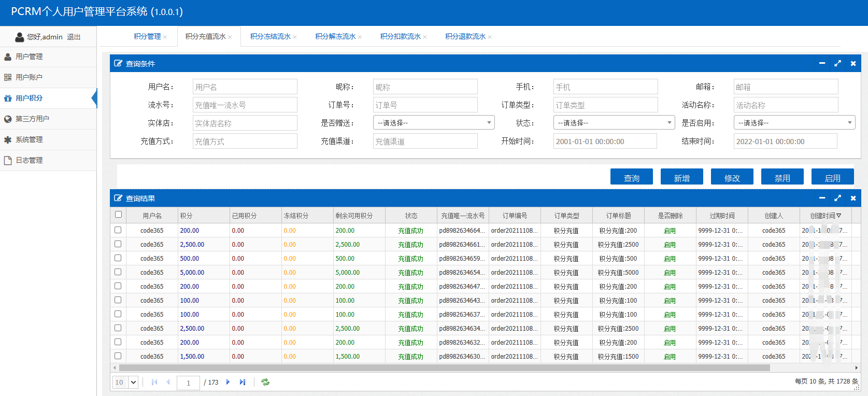The image size is (868, 396).
Task: Close the 积分充值流水 tab with its x icon
Action: (230, 37)
